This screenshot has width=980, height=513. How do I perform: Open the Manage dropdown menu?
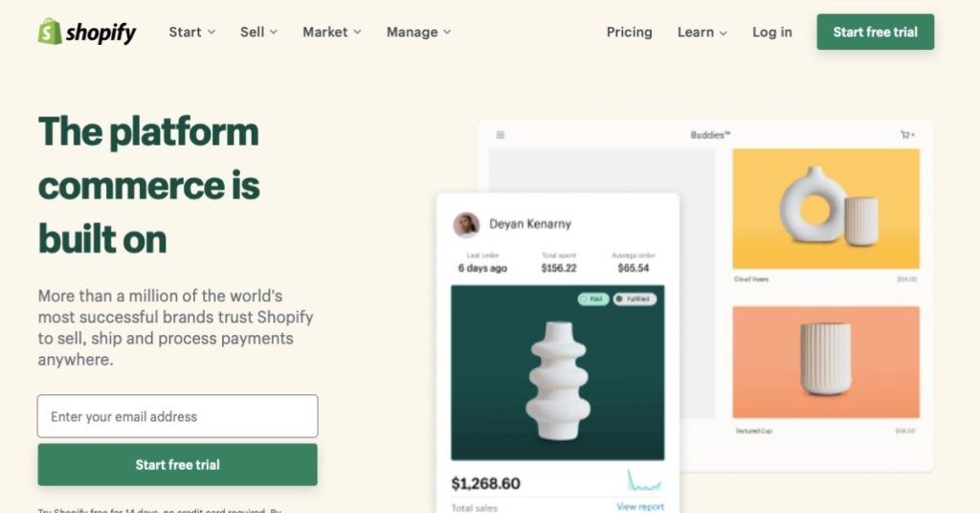tap(418, 32)
